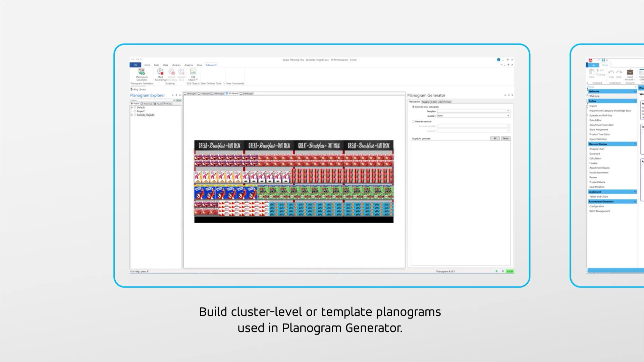Open the Tagging tab in Planogram Generator
The image size is (644, 362).
pos(425,102)
